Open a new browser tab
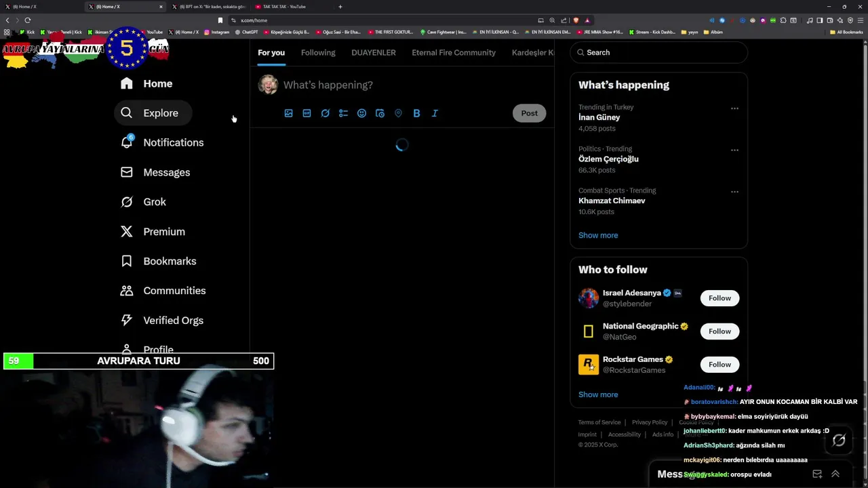This screenshot has height=488, width=868. click(x=340, y=7)
